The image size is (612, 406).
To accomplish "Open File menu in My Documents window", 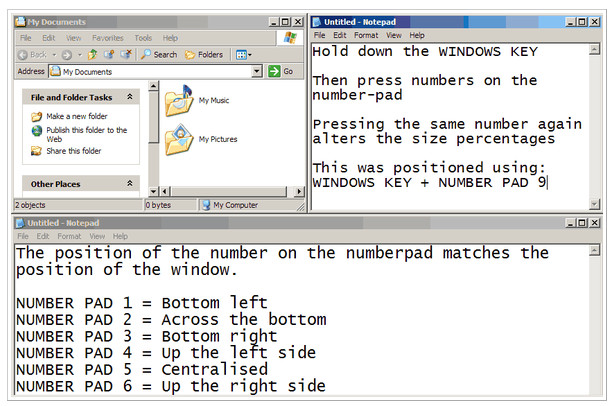I will [25, 38].
